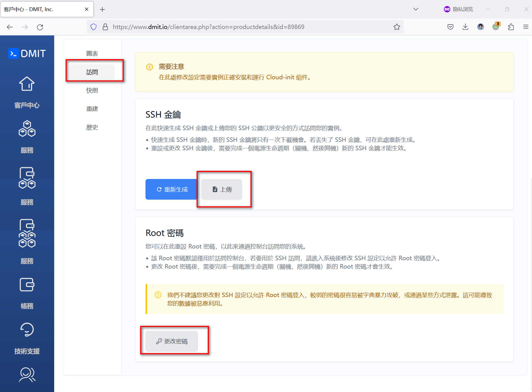This screenshot has height=392, width=532.
Task: Expand the list all tabs chevron
Action: pos(416,9)
